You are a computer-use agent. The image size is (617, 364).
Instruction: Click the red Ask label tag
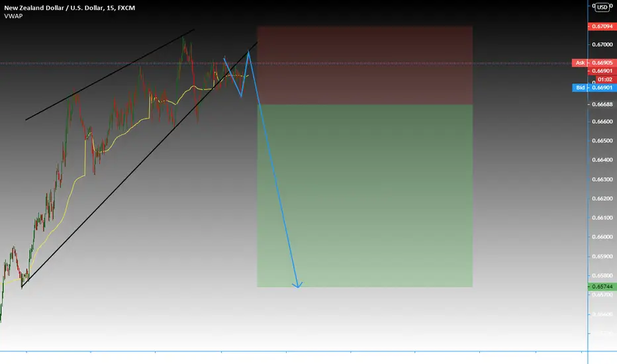[x=580, y=63]
